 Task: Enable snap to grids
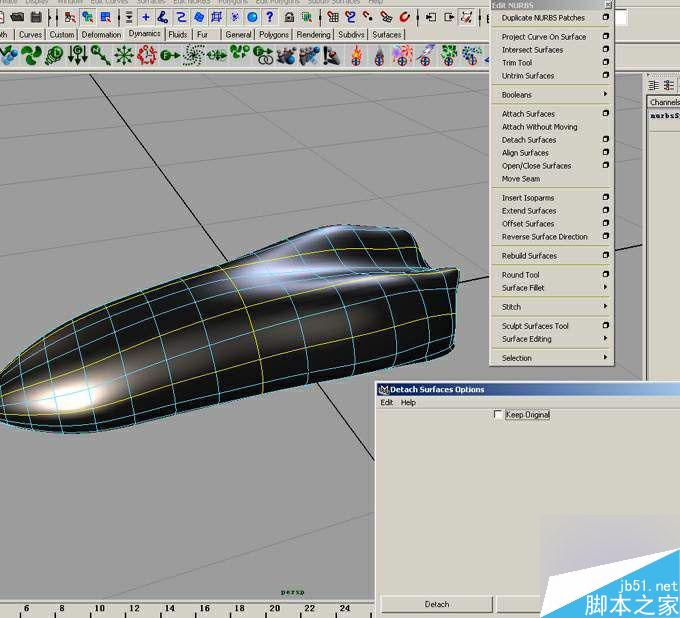pyautogui.click(x=333, y=17)
